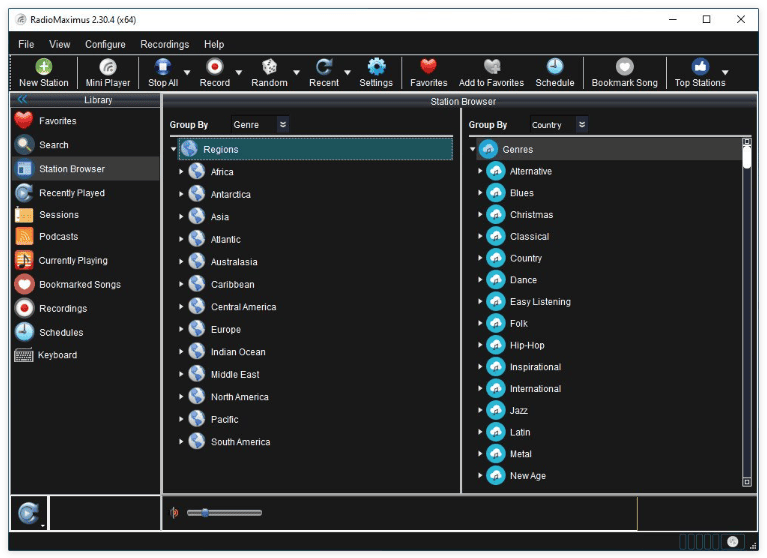
Task: Expand the Europe region
Action: click(x=181, y=329)
